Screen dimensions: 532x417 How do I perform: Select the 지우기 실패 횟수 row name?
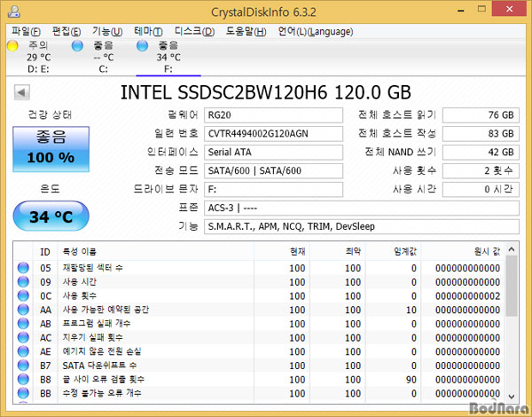pos(92,337)
